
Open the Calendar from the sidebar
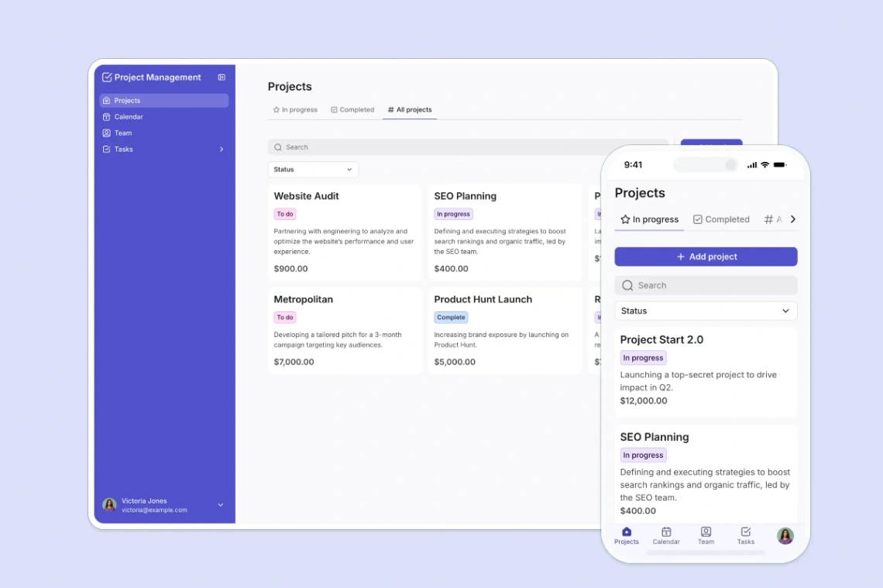click(106, 116)
